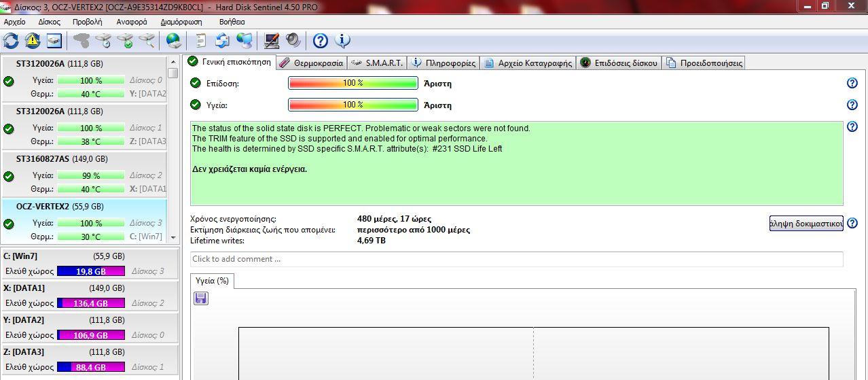This screenshot has width=868, height=380.
Task: Click the X: [DATA1] free space bar 136,4 GB
Action: [x=91, y=303]
